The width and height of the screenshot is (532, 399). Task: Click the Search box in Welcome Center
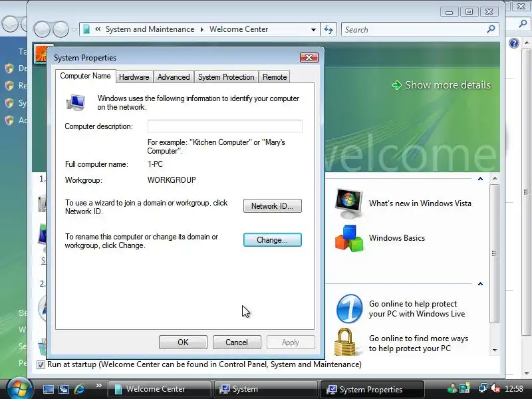(x=414, y=29)
